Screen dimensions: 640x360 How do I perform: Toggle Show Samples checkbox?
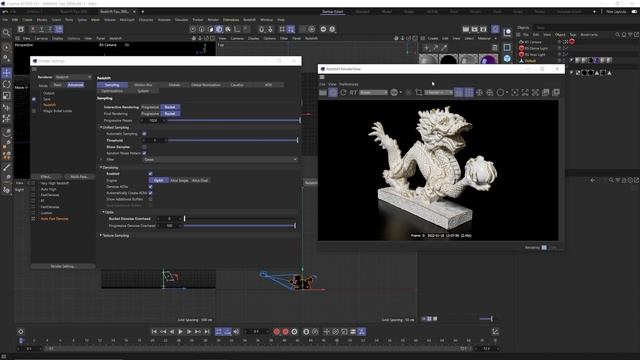144,147
